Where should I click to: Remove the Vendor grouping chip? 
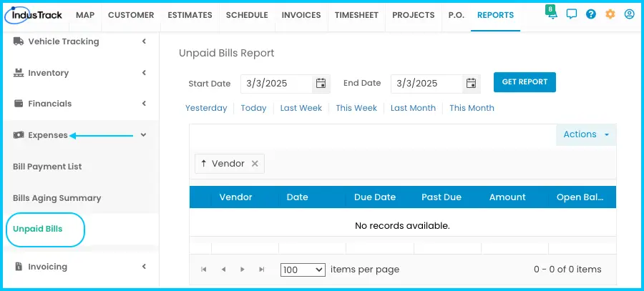pyautogui.click(x=255, y=164)
